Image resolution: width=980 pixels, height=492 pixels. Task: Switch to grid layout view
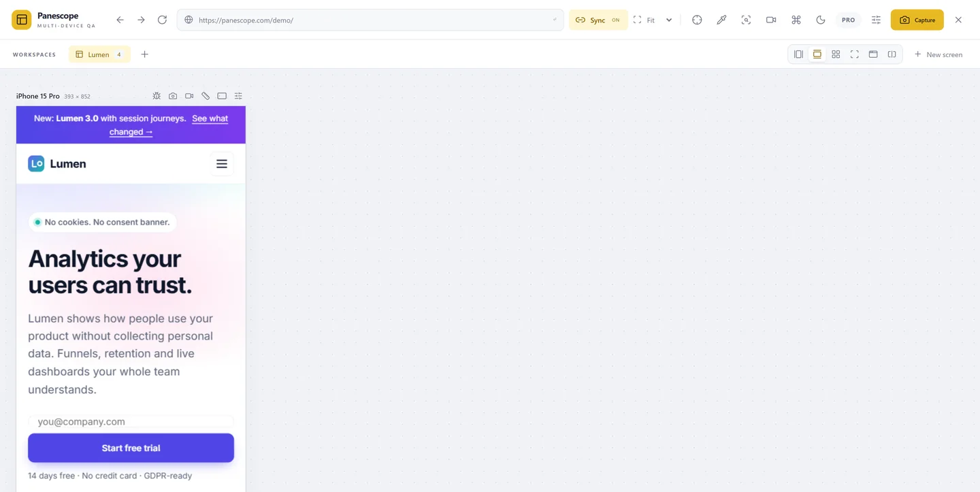point(836,54)
